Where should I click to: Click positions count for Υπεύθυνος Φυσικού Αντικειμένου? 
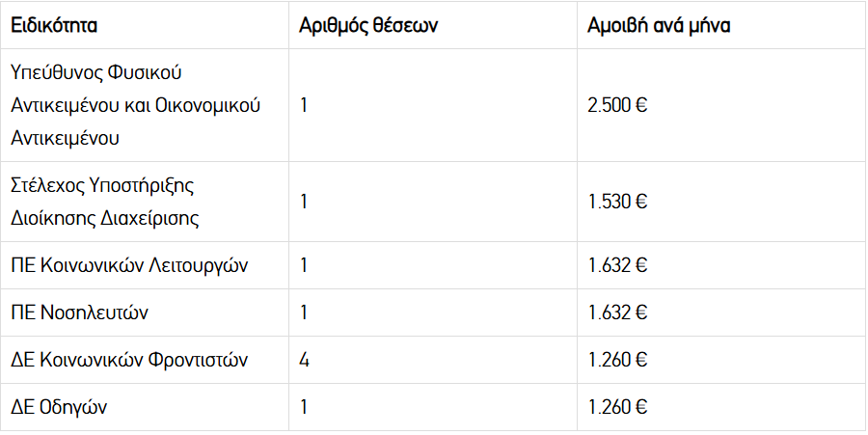click(x=433, y=105)
